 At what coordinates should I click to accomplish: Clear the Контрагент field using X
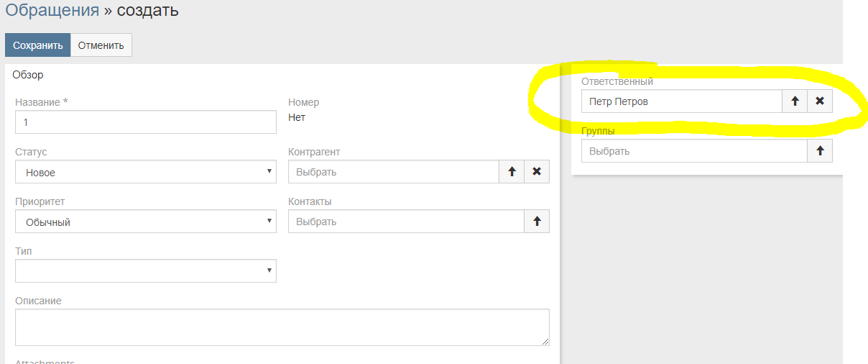click(537, 172)
